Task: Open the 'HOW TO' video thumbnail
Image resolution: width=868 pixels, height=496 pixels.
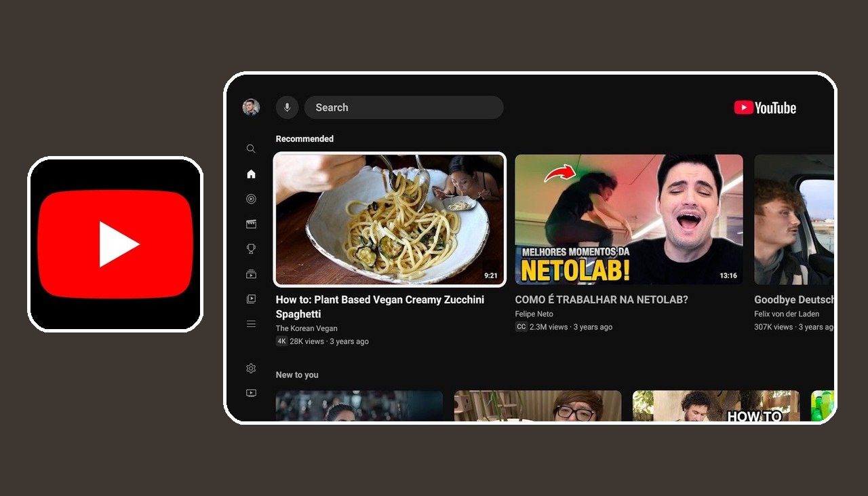Action: pyautogui.click(x=716, y=406)
